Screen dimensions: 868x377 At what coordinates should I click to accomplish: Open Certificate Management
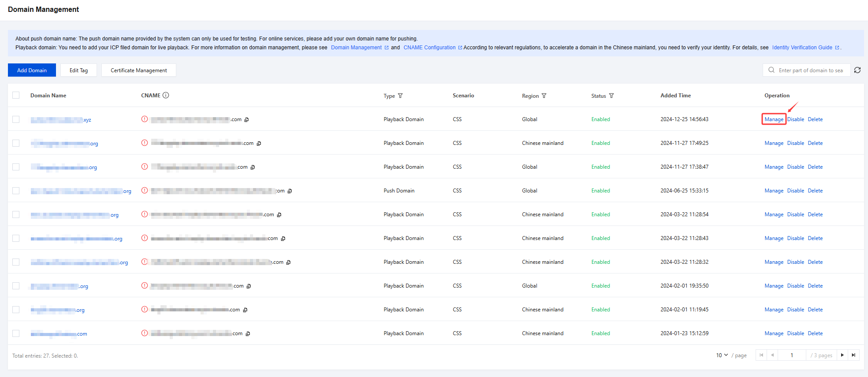pyautogui.click(x=138, y=70)
